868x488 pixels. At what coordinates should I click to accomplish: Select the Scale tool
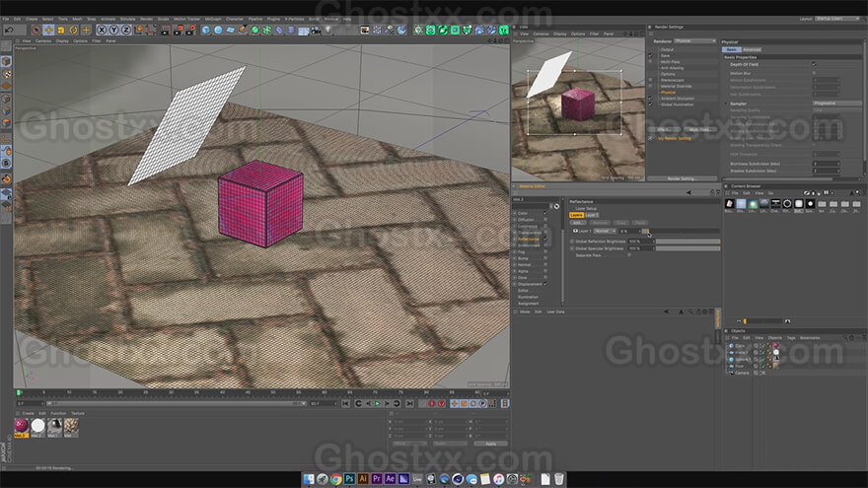pos(61,30)
